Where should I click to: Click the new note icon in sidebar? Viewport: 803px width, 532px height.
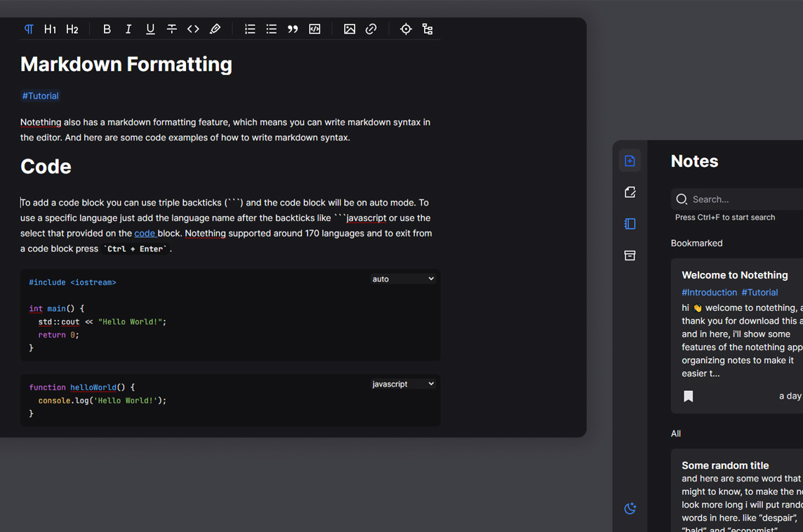point(630,161)
